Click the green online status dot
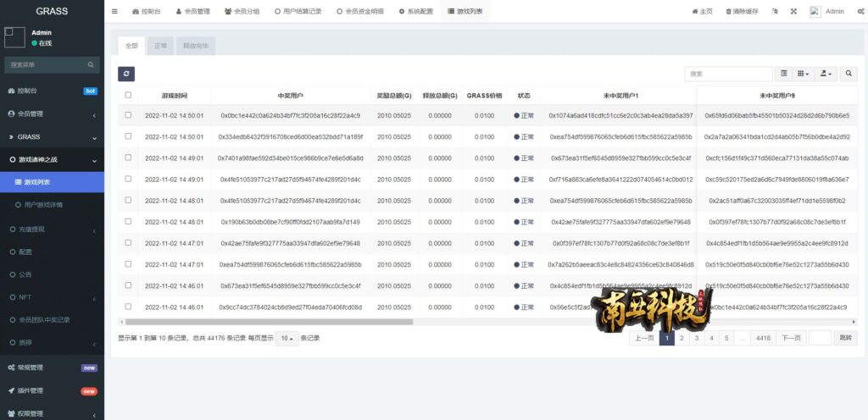The image size is (868, 420). tap(34, 43)
